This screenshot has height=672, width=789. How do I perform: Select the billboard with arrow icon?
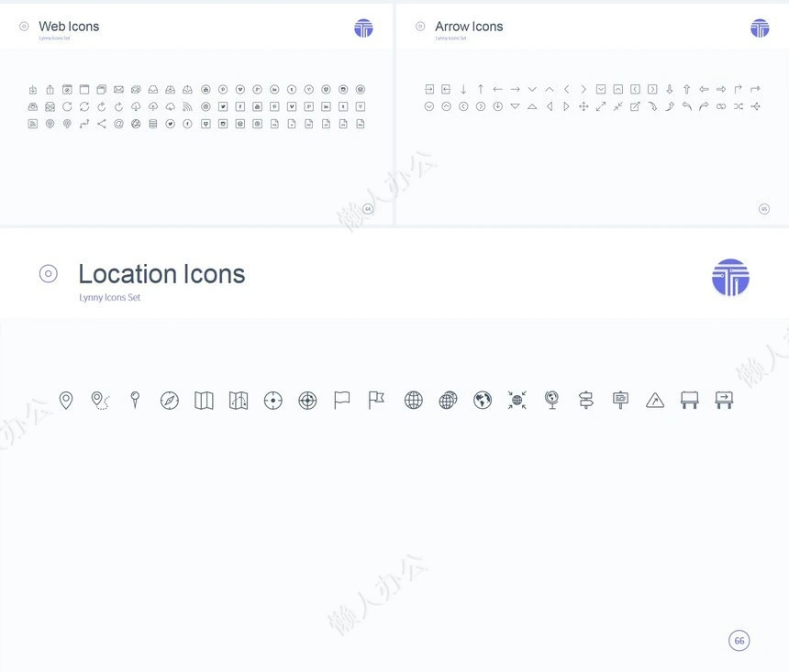pos(724,400)
